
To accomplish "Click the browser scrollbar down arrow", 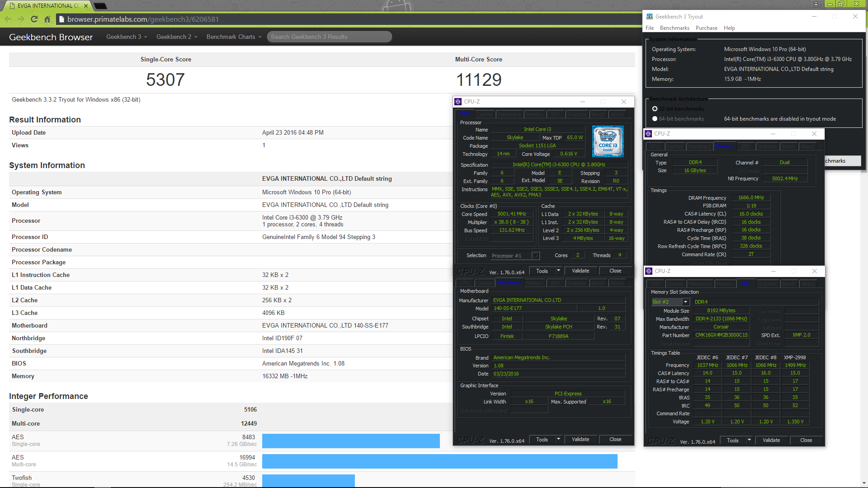I will coord(864,483).
